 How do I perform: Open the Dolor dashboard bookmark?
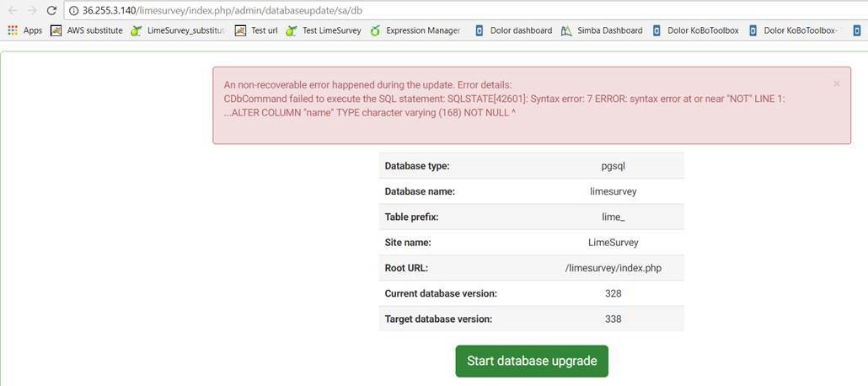(x=514, y=30)
